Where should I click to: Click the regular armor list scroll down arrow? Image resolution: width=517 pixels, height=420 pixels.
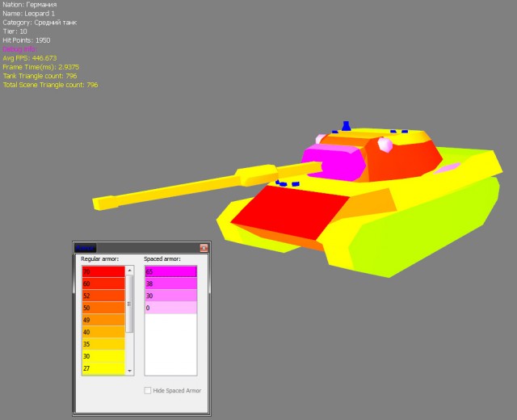pyautogui.click(x=129, y=371)
